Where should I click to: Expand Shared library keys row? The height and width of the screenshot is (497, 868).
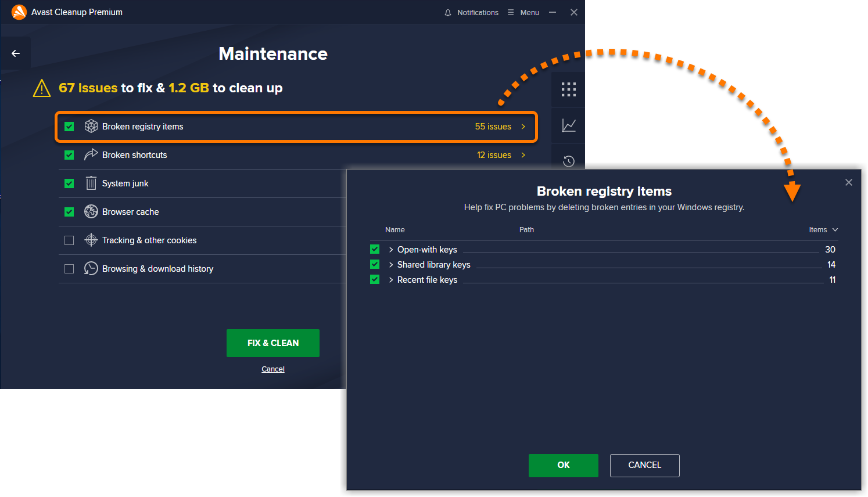[x=391, y=265]
